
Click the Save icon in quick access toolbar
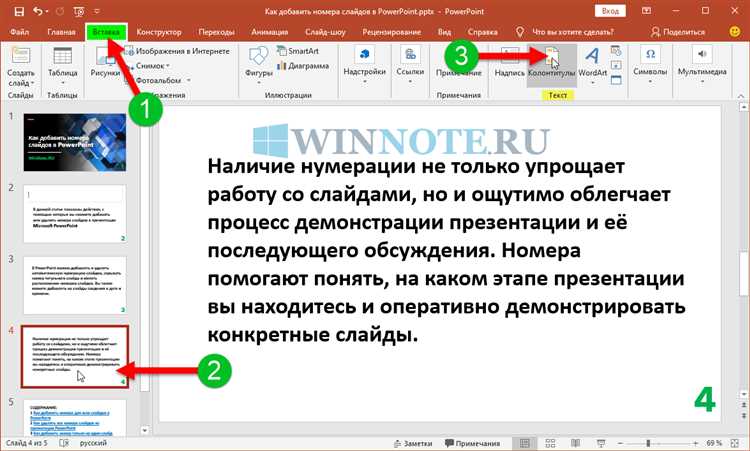click(x=19, y=11)
